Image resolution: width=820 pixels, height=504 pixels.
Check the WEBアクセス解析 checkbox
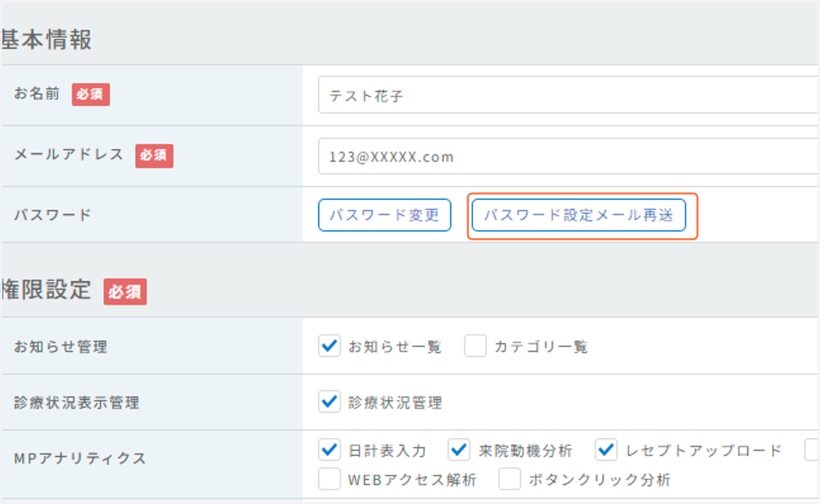pyautogui.click(x=329, y=479)
